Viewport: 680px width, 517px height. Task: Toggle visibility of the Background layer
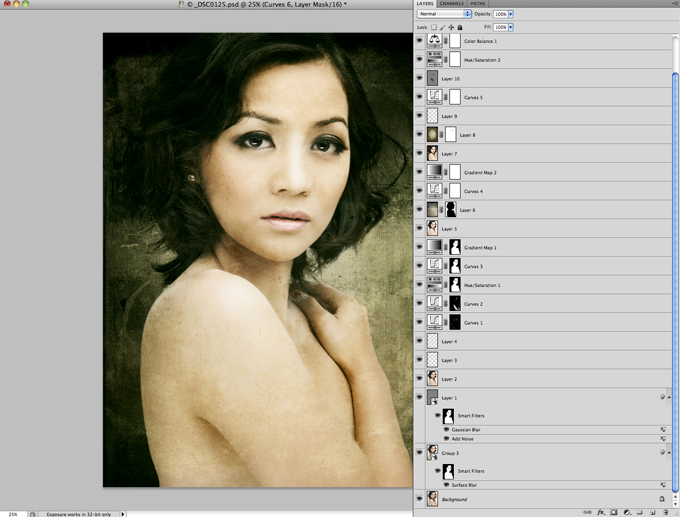pyautogui.click(x=420, y=498)
